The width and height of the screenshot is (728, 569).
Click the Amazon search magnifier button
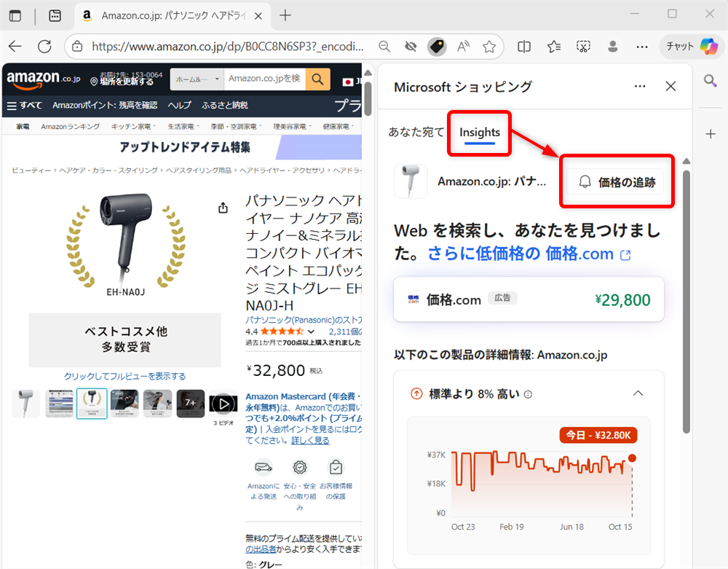317,79
